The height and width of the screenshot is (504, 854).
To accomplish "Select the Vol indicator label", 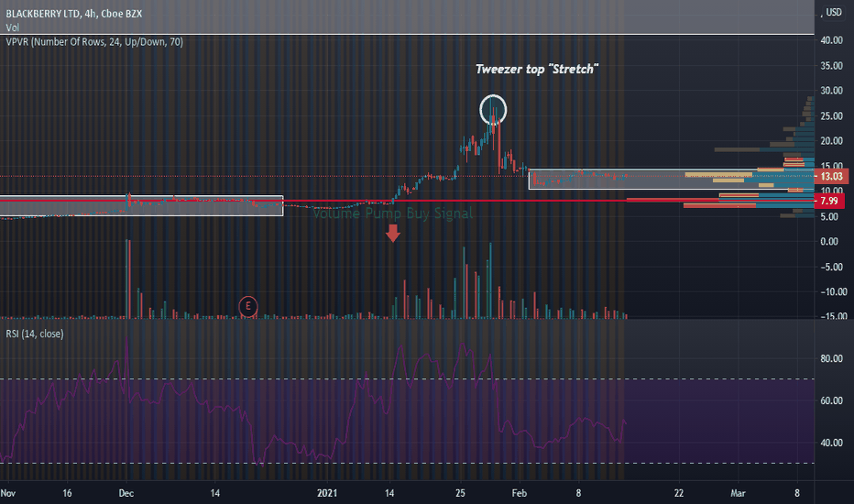I will pos(13,27).
